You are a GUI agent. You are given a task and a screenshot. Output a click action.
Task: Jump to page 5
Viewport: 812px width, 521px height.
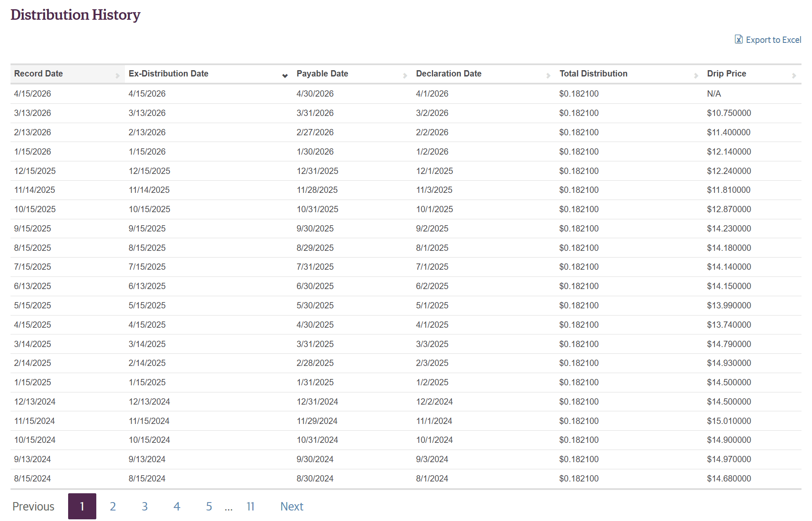[209, 506]
